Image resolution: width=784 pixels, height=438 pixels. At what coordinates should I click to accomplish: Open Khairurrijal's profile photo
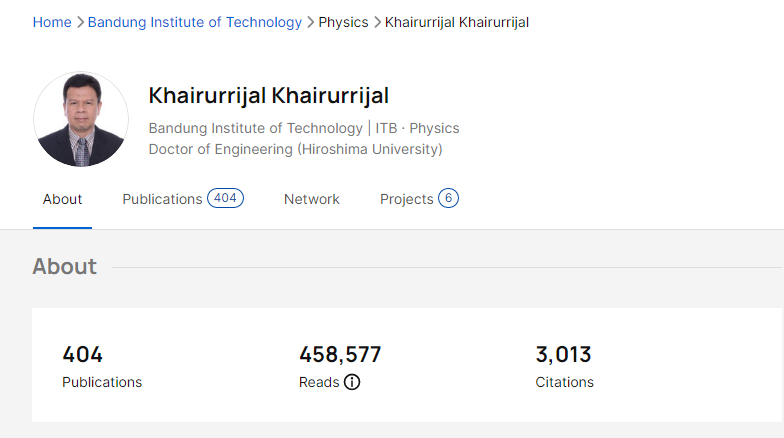coord(81,119)
